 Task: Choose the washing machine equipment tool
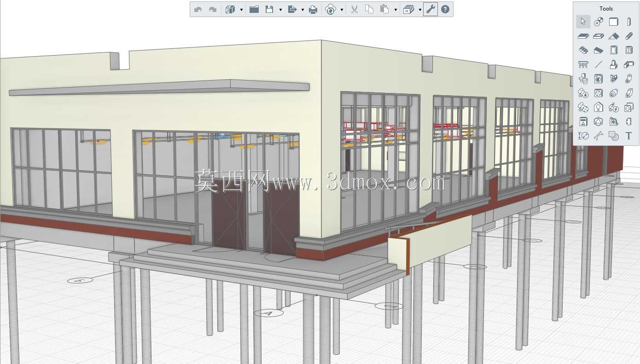tap(598, 79)
